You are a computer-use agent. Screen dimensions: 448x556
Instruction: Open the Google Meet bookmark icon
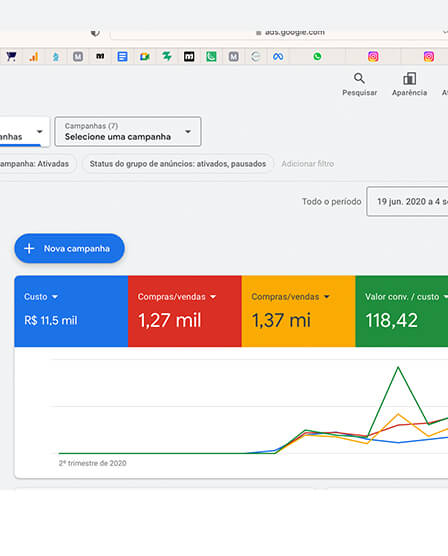click(144, 57)
